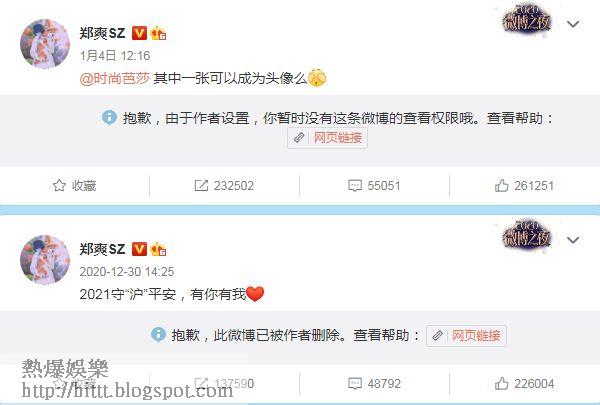Expand the first post's options chevron

pyautogui.click(x=573, y=24)
